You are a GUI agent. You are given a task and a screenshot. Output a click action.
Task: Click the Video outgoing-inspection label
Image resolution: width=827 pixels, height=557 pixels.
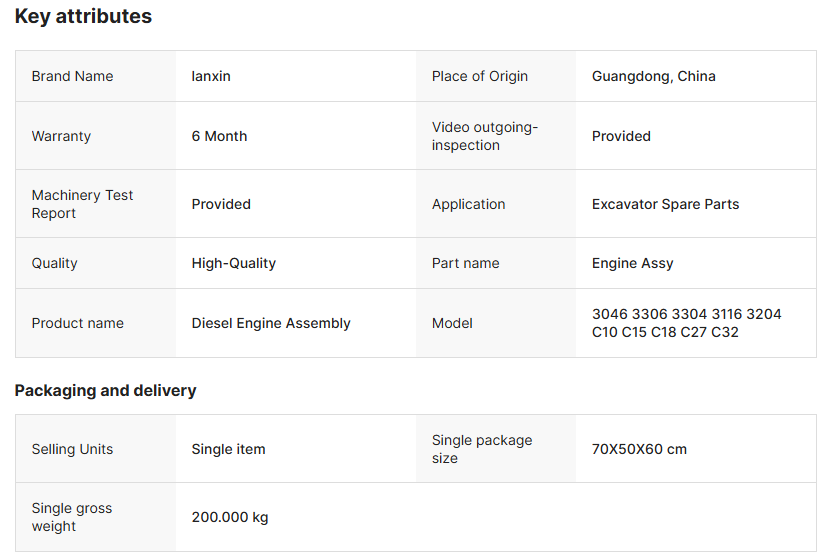485,136
